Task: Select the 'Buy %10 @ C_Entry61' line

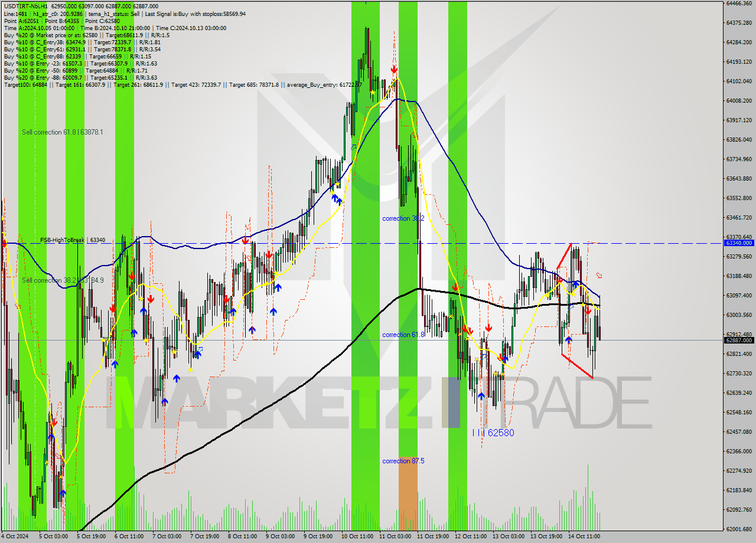Action: [x=82, y=49]
